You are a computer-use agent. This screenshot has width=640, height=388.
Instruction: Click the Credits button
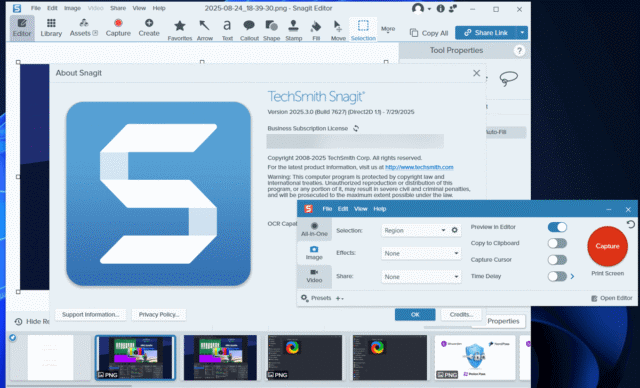tap(461, 315)
